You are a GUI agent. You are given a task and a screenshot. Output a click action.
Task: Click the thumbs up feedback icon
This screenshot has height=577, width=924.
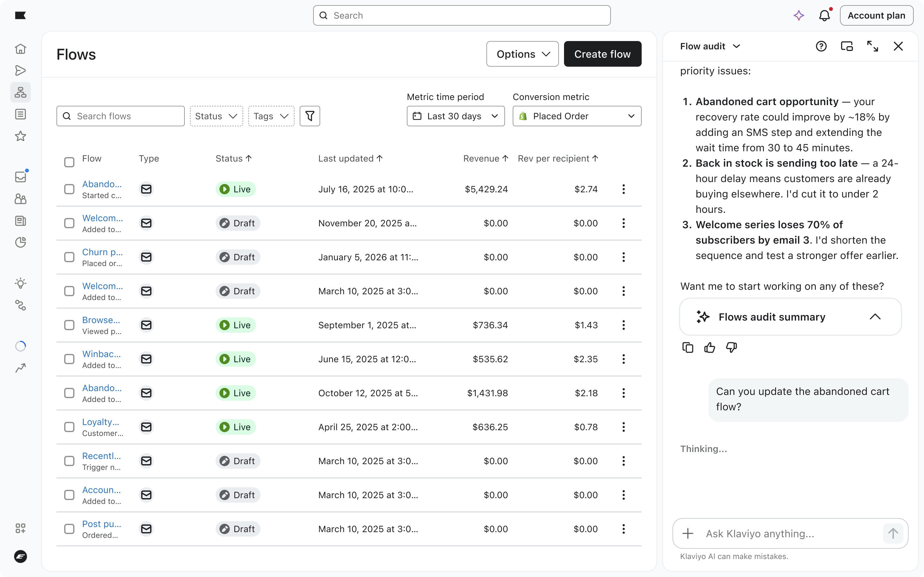(x=709, y=348)
